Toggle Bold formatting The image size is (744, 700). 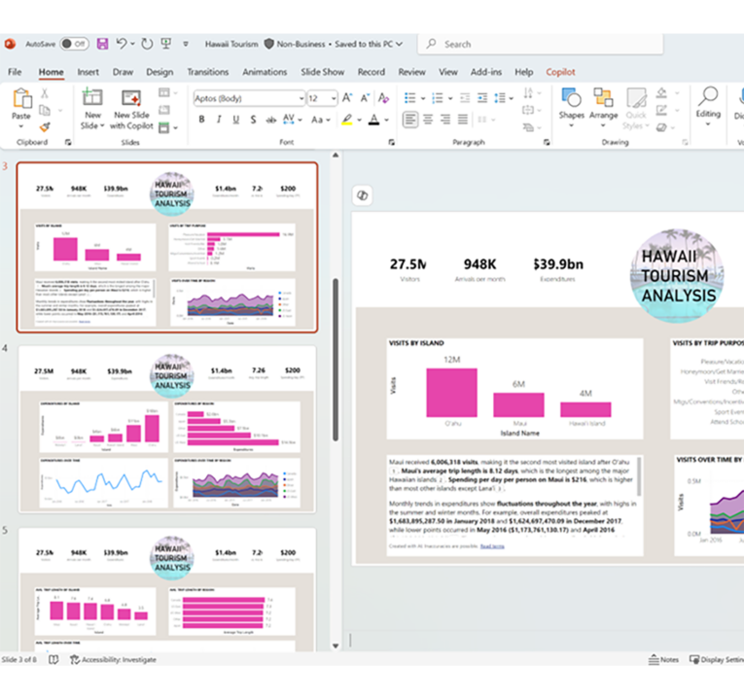click(201, 120)
